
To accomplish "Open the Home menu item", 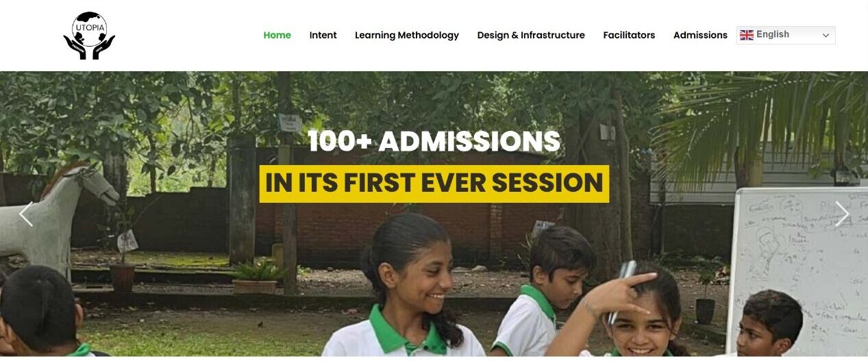I will coord(277,35).
